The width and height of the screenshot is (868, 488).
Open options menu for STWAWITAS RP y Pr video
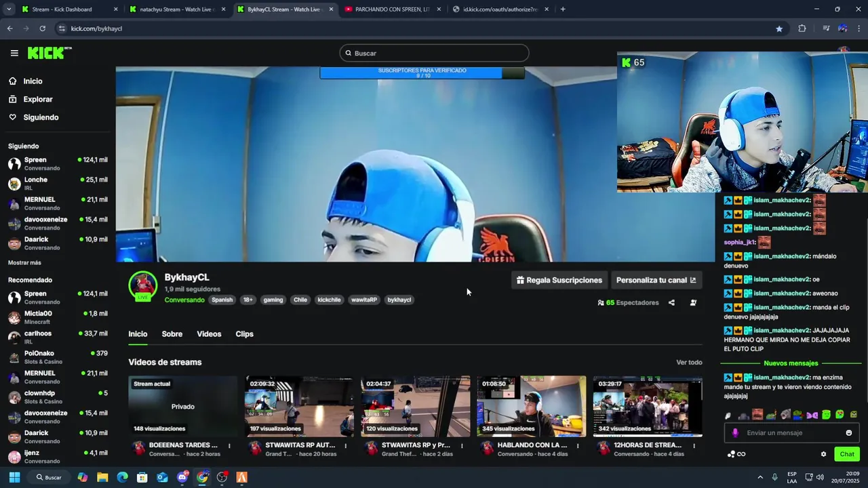(x=462, y=446)
